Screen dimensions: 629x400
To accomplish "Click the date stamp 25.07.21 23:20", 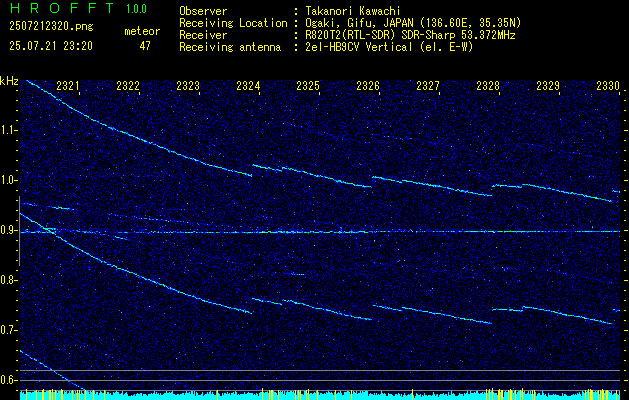I will [x=51, y=46].
